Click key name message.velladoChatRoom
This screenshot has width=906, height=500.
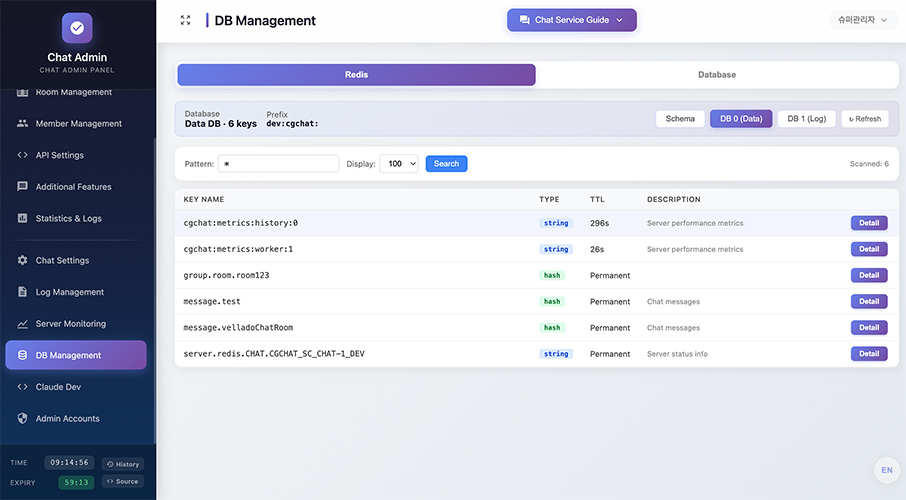tap(238, 327)
